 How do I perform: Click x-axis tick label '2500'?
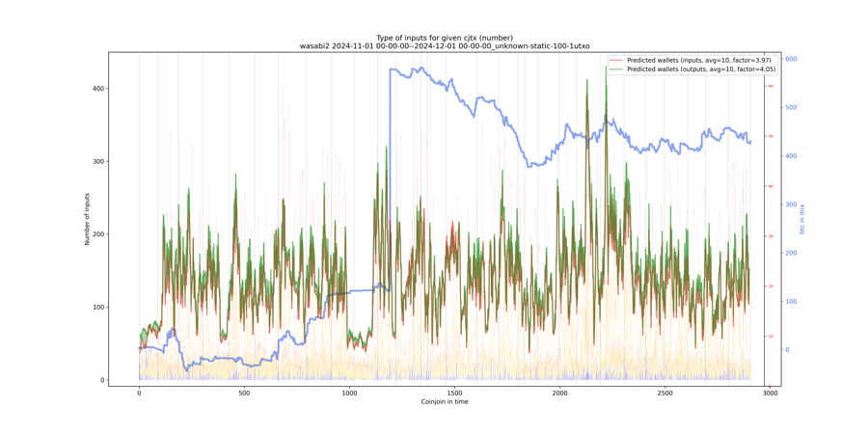click(x=665, y=393)
